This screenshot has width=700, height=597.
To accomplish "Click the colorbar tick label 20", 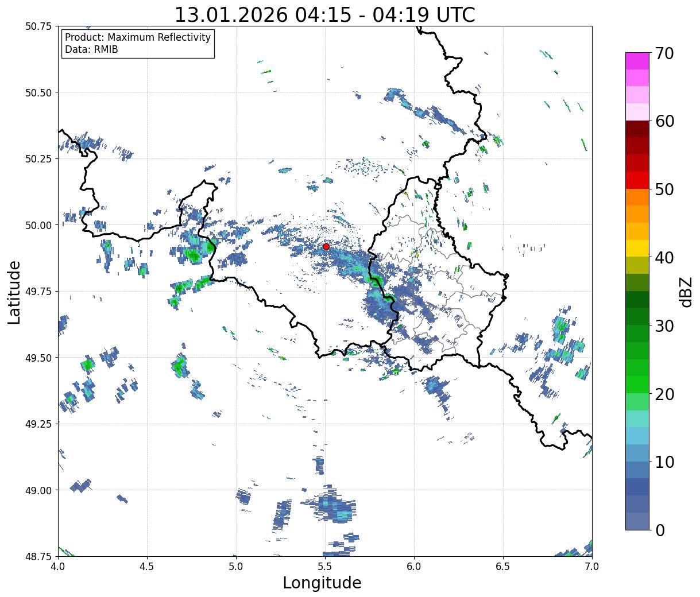I will tap(665, 394).
